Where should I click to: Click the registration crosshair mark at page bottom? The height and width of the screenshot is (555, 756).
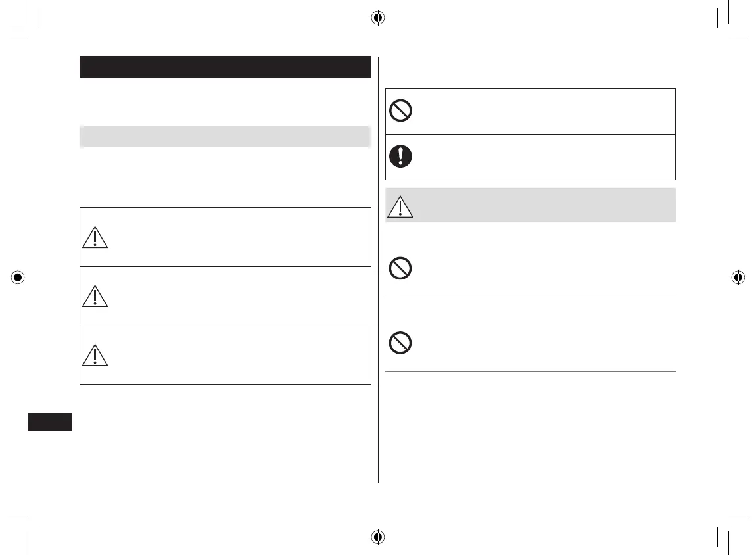pyautogui.click(x=377, y=537)
